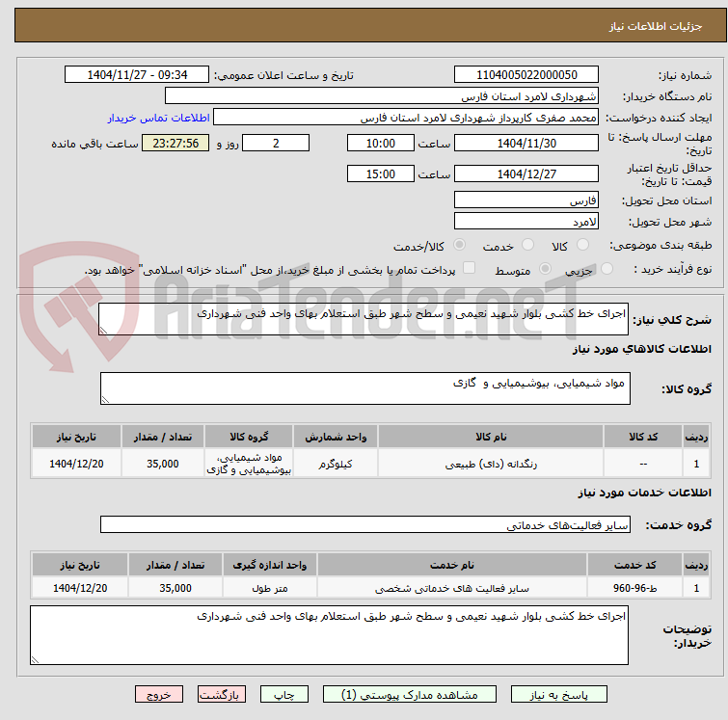The width and height of the screenshot is (728, 720).
Task: Click the deadline time field 10:00
Action: pyautogui.click(x=381, y=143)
